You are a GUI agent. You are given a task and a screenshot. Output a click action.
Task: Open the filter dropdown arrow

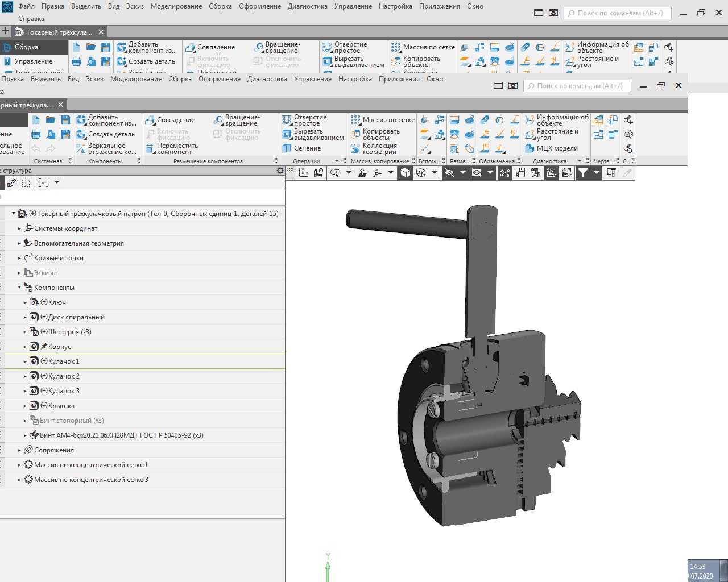pos(596,173)
